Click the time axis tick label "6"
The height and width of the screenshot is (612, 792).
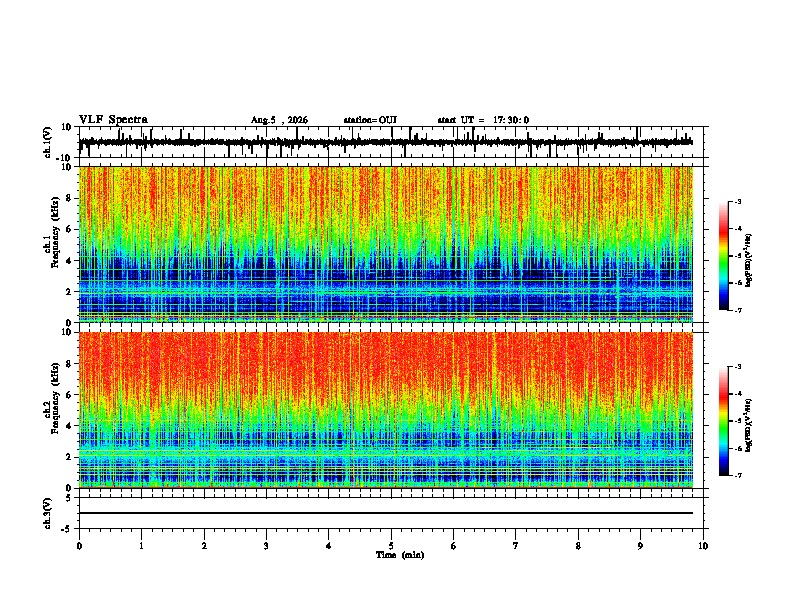tap(453, 546)
